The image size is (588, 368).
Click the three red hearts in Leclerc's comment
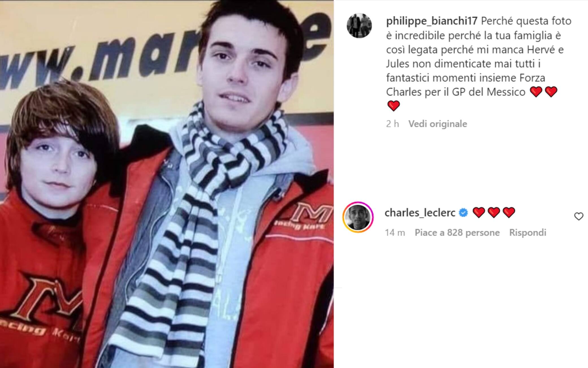494,213
